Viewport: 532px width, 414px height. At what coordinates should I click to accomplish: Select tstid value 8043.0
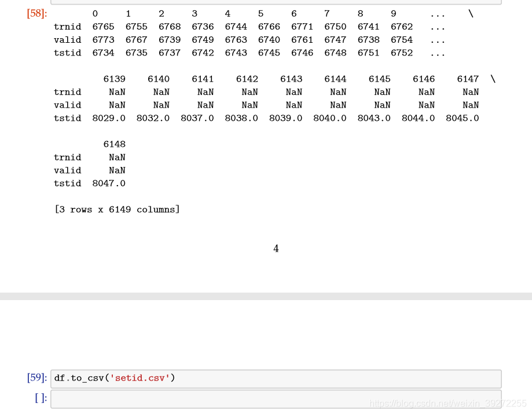click(374, 118)
